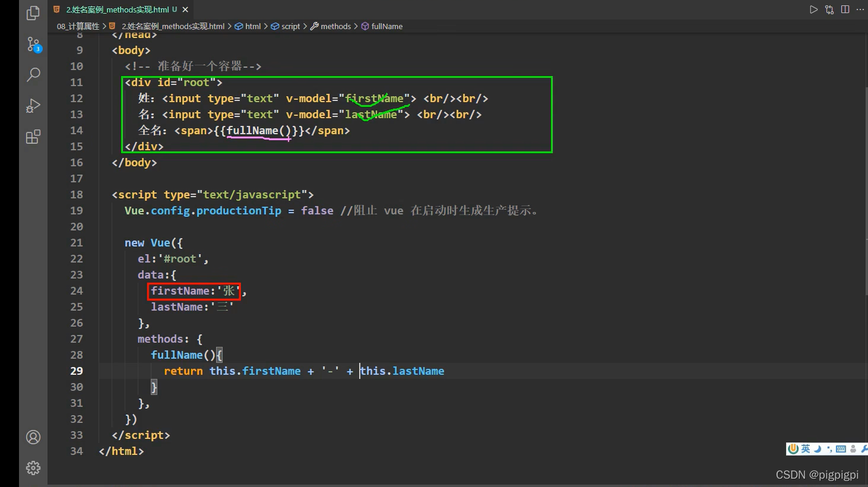
Task: Click this.lastName in return statement
Action: click(x=402, y=371)
